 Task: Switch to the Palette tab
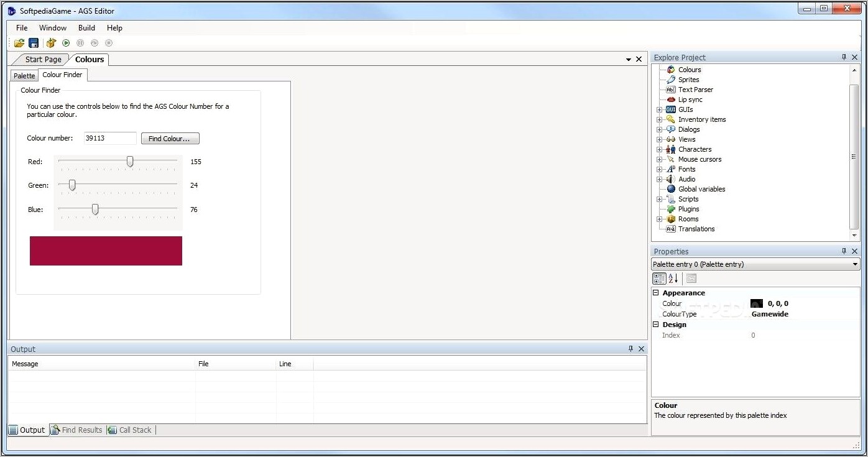coord(24,76)
